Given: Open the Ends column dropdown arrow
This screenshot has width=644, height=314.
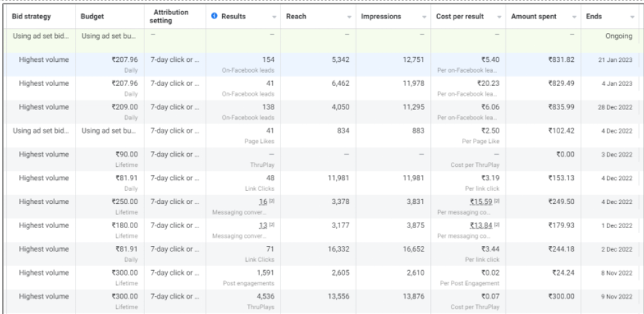Looking at the screenshot, I should point(632,16).
